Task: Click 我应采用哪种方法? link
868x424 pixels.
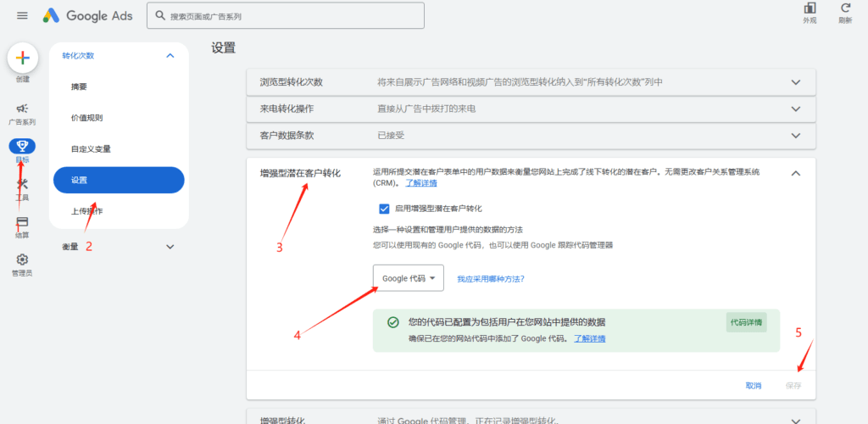Action: coord(491,279)
